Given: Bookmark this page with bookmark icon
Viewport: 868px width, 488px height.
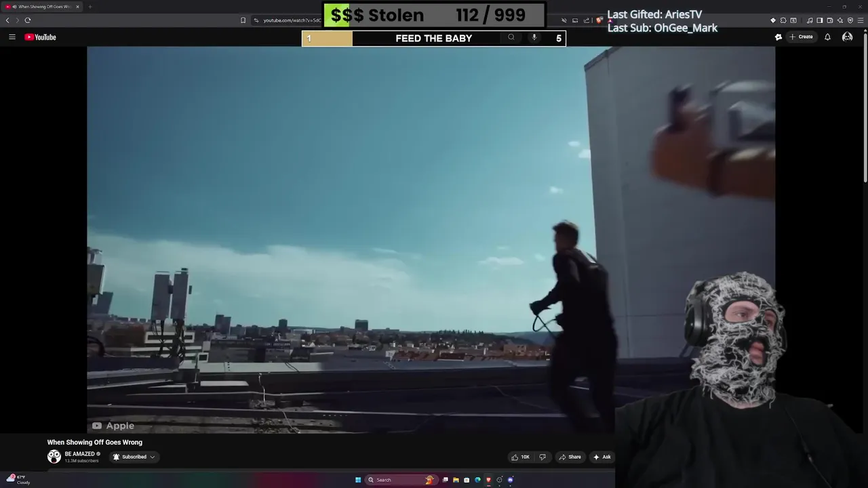Looking at the screenshot, I should [243, 20].
